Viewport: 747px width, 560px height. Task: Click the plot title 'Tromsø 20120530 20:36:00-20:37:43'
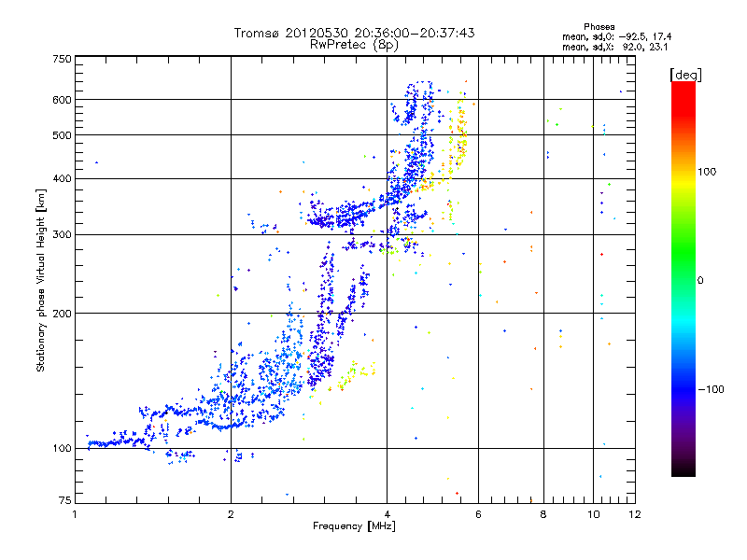coord(354,33)
